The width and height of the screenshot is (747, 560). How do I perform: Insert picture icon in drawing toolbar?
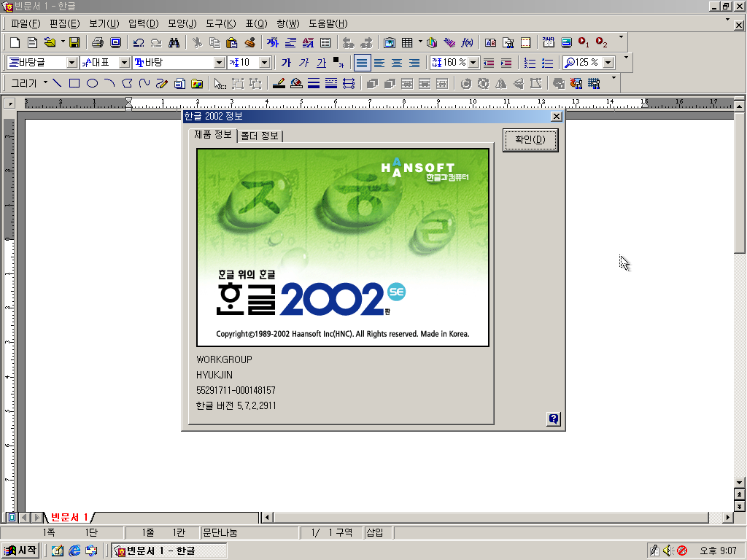(x=197, y=83)
